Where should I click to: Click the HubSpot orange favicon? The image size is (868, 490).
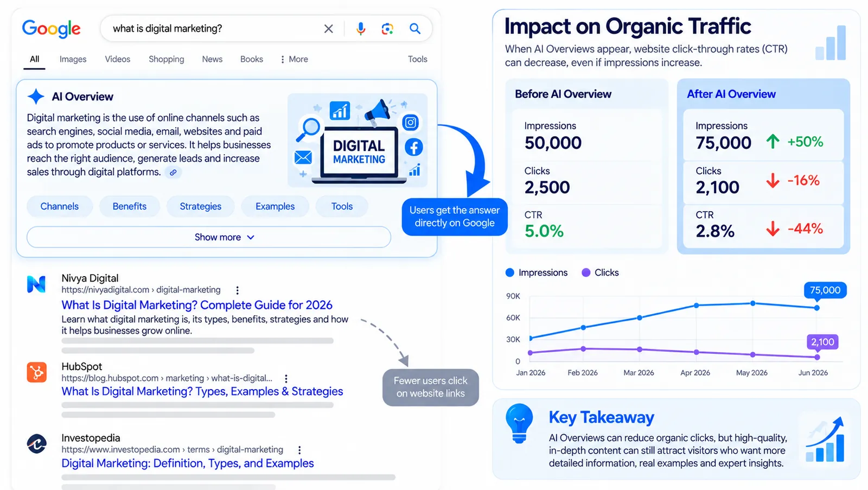click(36, 372)
